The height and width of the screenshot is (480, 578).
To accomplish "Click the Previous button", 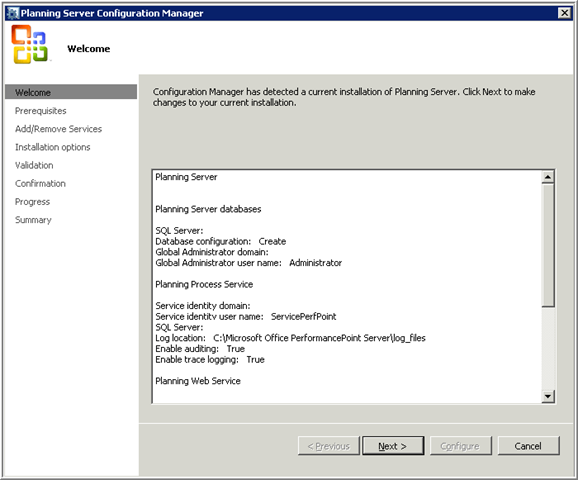I will [328, 446].
